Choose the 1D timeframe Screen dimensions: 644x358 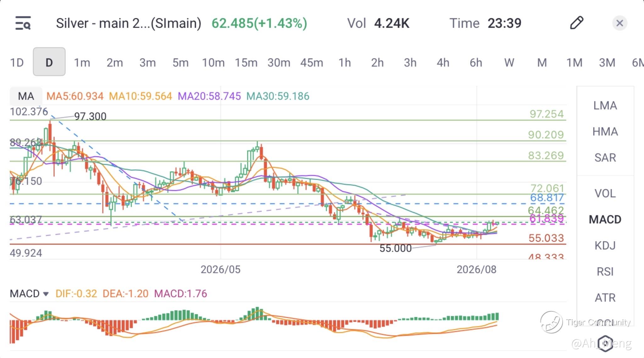17,63
